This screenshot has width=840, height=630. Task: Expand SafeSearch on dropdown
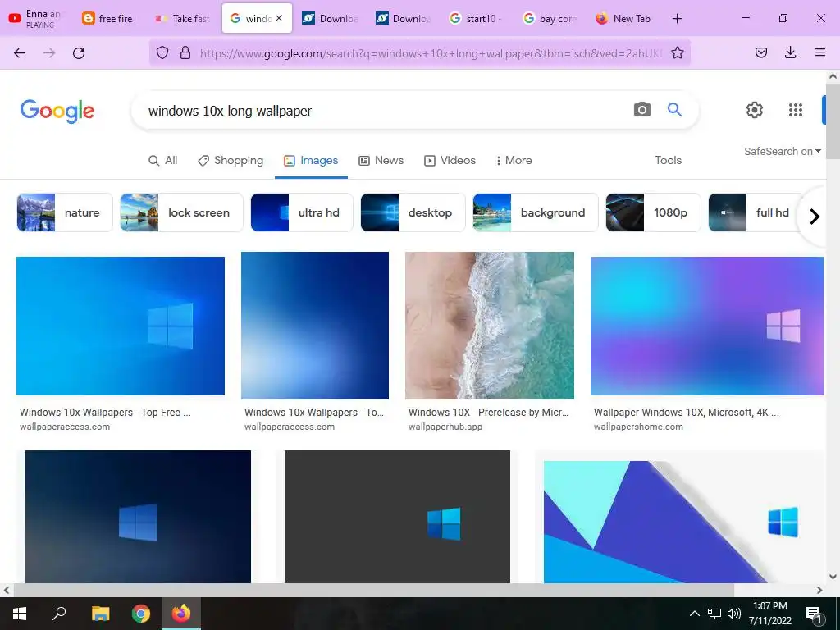tap(782, 152)
